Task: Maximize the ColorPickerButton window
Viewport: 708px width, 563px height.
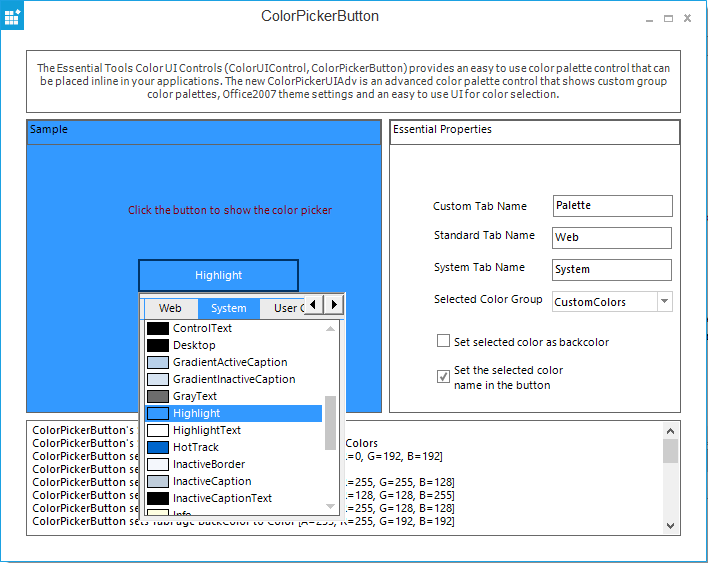Action: [668, 18]
